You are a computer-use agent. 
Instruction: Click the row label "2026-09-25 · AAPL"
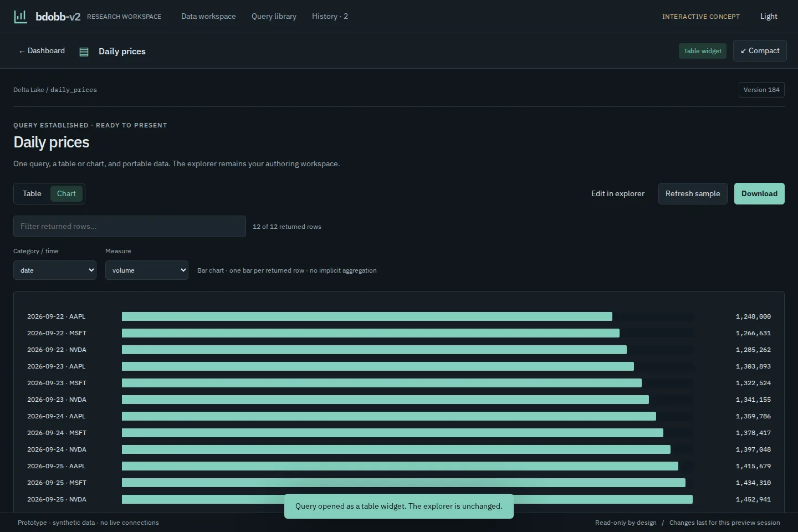[x=57, y=466]
